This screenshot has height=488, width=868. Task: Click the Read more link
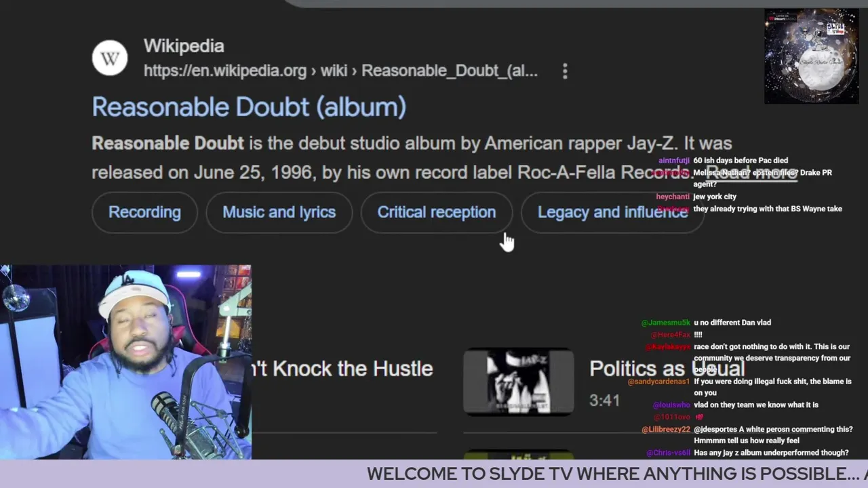point(751,172)
